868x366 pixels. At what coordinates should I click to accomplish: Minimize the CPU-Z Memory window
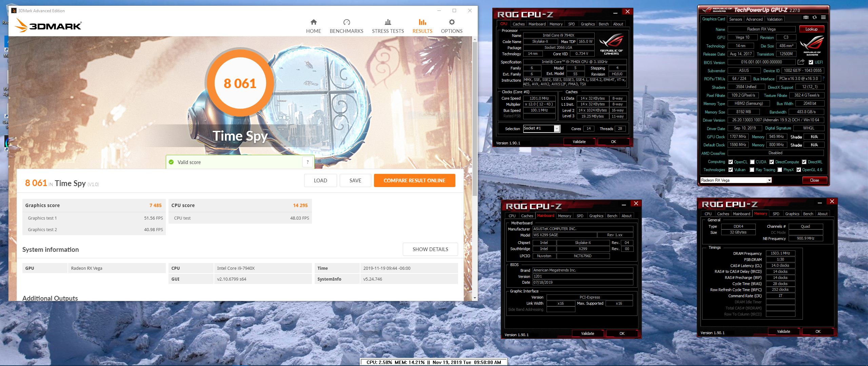coord(820,202)
